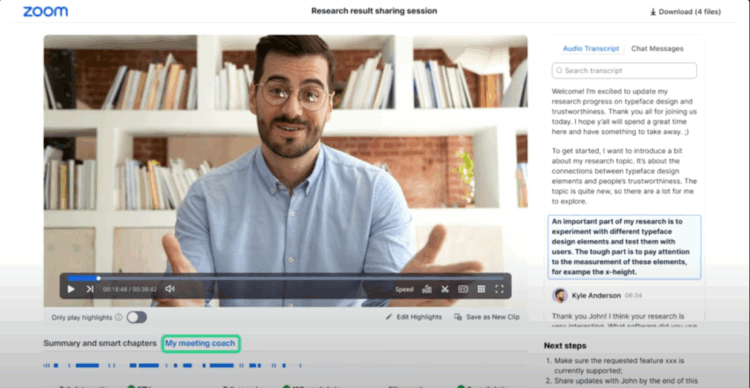Select the Audio Transcript tab
750x388 pixels.
pos(591,49)
